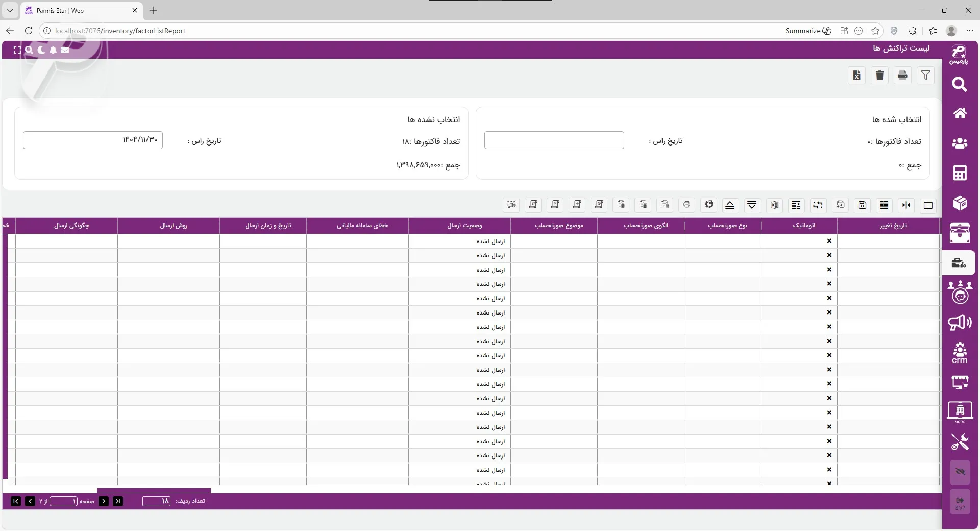Click the row count field showing ۱۸
The width and height of the screenshot is (980, 531).
point(156,501)
